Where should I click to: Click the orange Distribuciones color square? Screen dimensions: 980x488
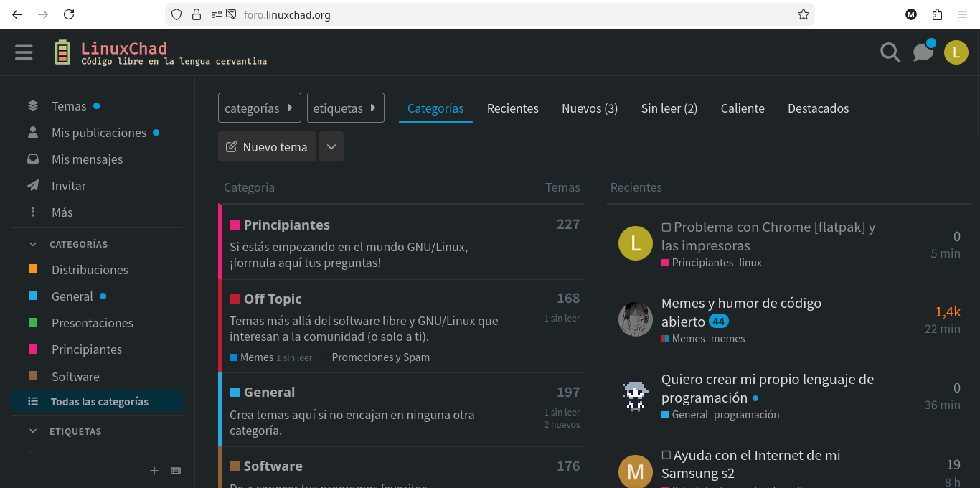point(33,270)
